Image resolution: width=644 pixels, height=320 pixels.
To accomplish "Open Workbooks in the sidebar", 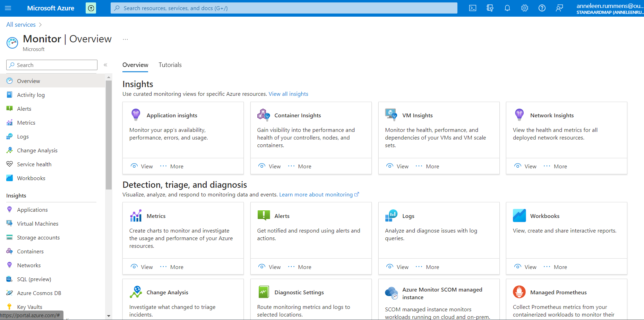I will [52, 178].
